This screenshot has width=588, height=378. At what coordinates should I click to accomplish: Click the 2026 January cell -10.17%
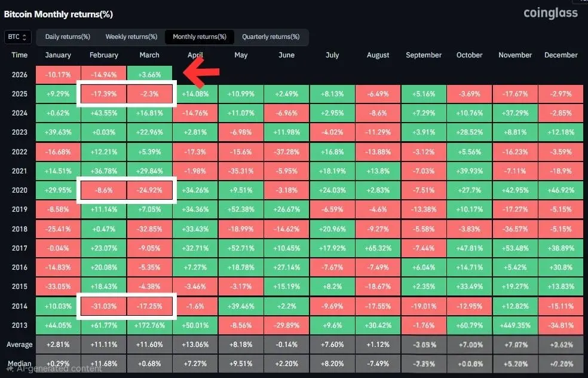pyautogui.click(x=58, y=75)
